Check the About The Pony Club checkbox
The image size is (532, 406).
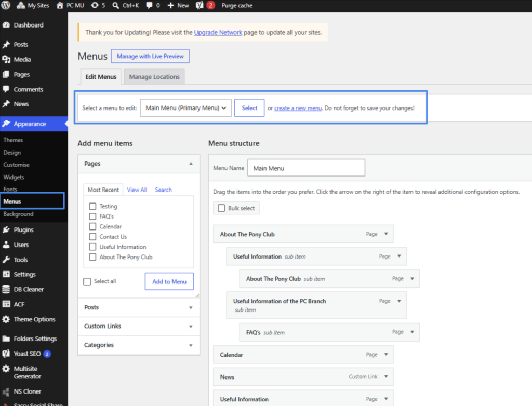click(x=92, y=257)
